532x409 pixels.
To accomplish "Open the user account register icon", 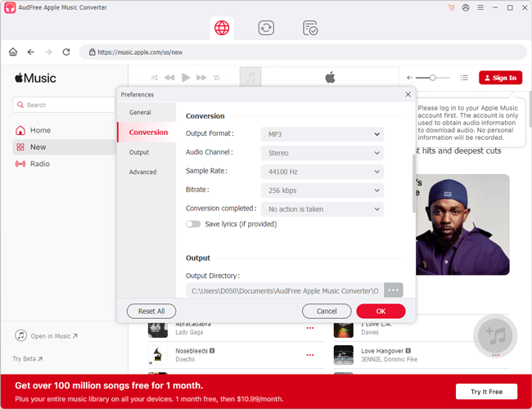I will coord(466,7).
